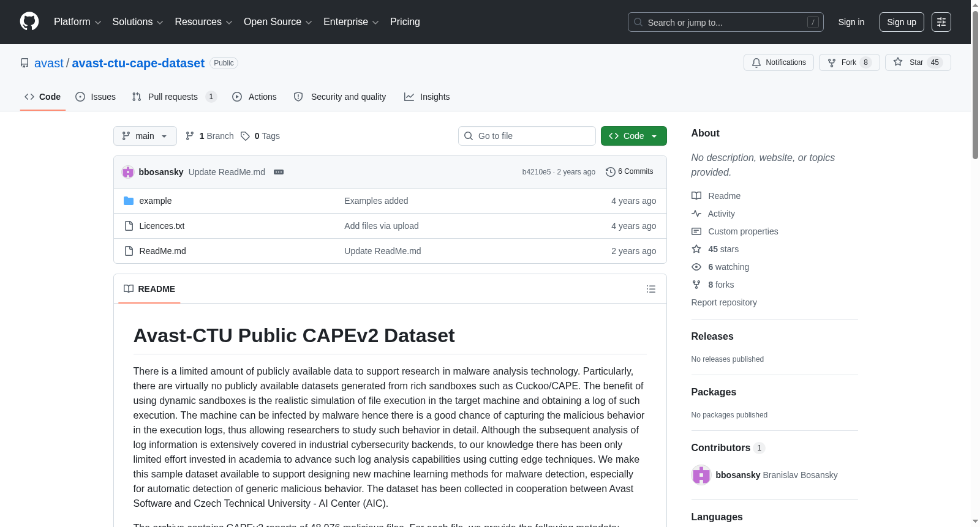Click the Sign up button
Viewport: 980px width, 527px height.
[902, 22]
